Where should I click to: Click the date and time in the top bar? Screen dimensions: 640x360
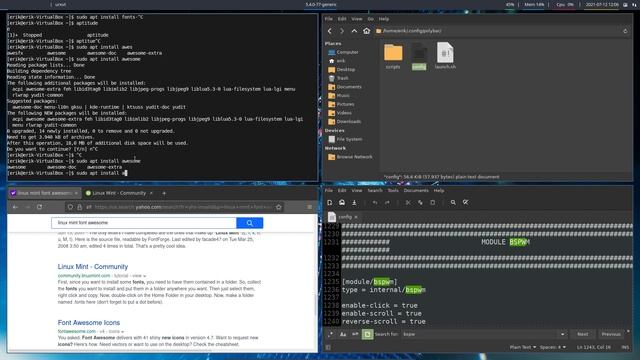pos(602,4)
